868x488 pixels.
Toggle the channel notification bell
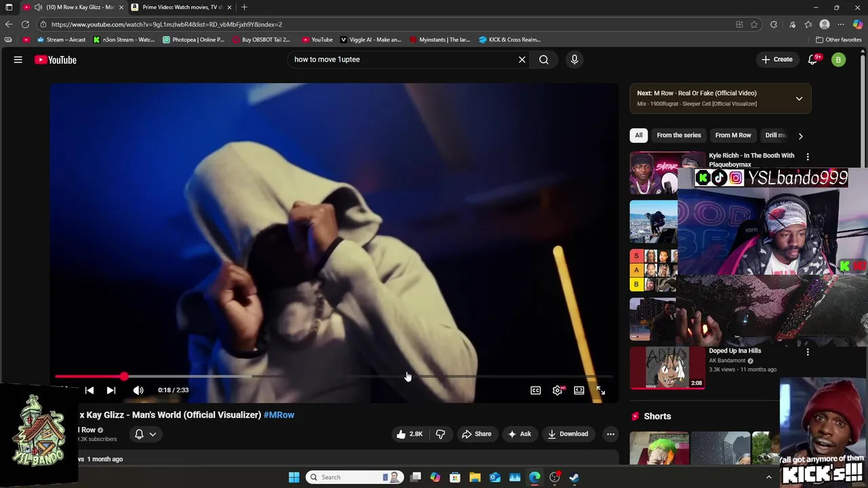(139, 434)
